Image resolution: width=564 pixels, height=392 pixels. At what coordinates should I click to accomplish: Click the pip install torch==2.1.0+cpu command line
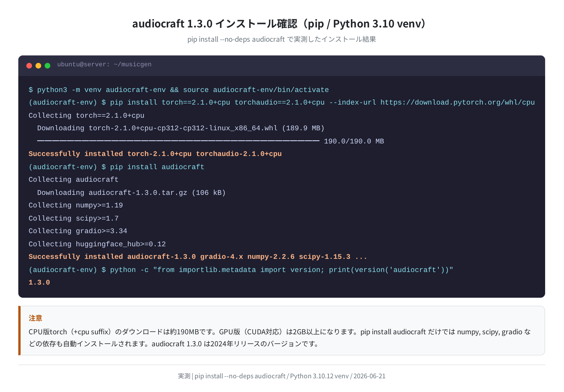tap(282, 103)
